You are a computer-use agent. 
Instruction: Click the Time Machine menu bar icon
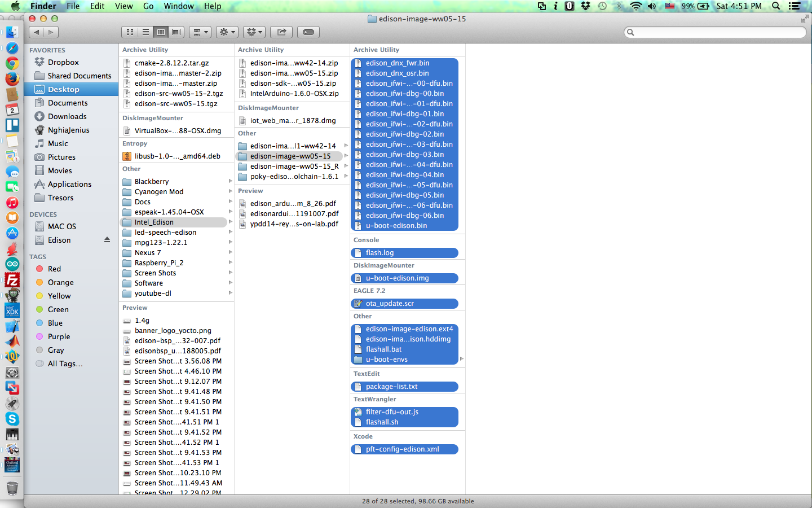pyautogui.click(x=602, y=6)
